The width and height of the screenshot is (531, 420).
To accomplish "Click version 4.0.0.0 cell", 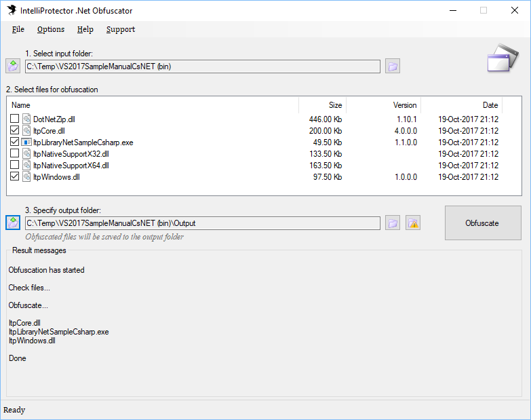I will [x=406, y=131].
